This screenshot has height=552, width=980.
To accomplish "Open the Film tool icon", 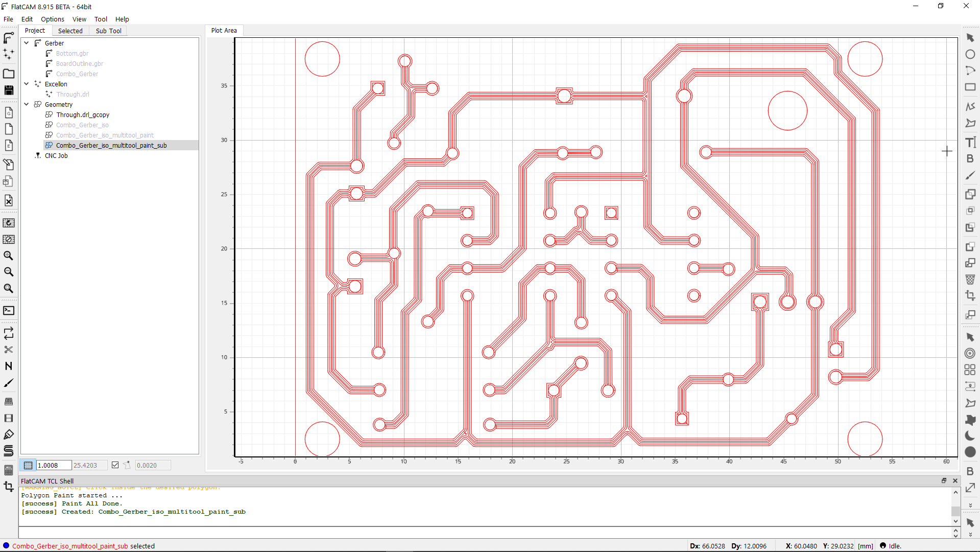I will pyautogui.click(x=9, y=418).
